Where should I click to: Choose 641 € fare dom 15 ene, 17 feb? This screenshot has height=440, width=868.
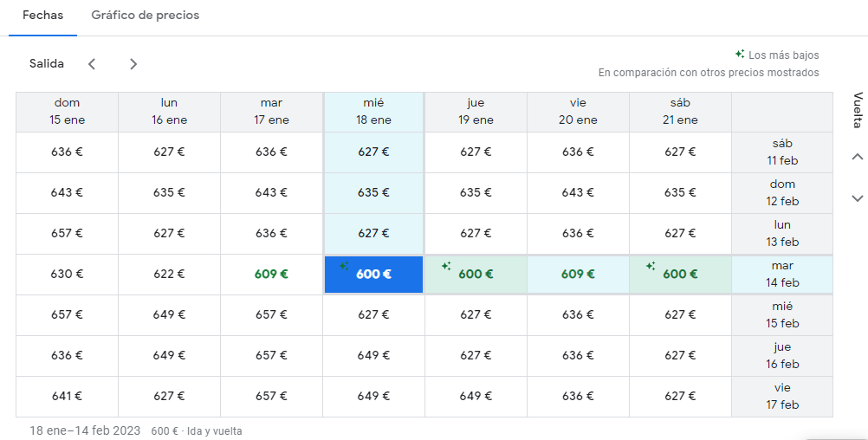tap(67, 397)
